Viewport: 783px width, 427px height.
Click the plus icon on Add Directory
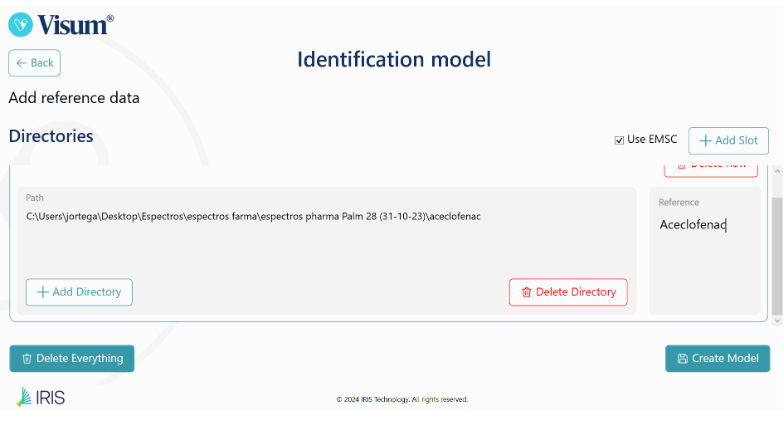43,292
